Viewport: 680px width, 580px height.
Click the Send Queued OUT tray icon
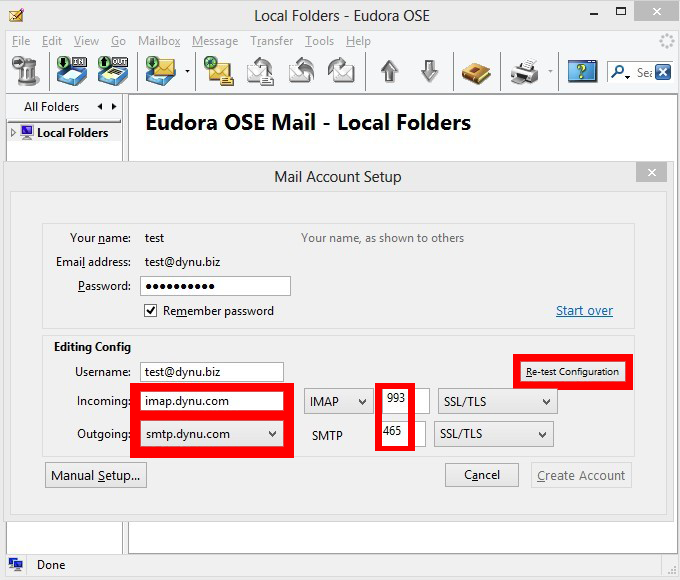113,70
